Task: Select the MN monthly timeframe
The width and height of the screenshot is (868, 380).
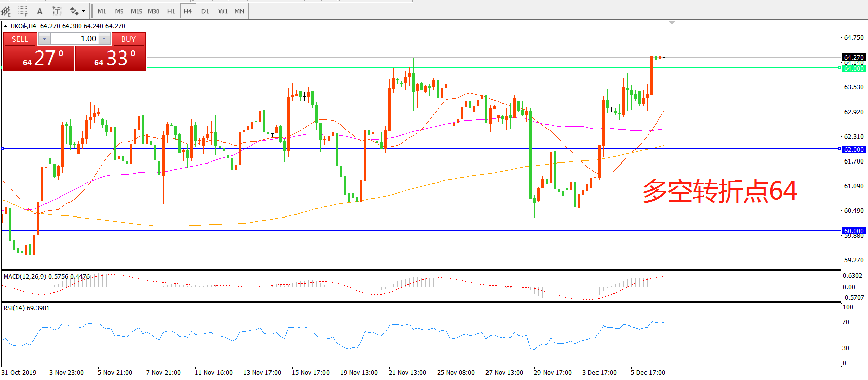Action: pyautogui.click(x=239, y=11)
